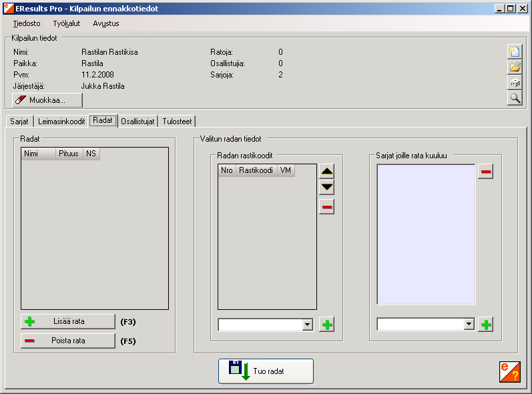Image resolution: width=532 pixels, height=394 pixels.
Task: Switch to the Tulosteet tab
Action: pyautogui.click(x=177, y=122)
